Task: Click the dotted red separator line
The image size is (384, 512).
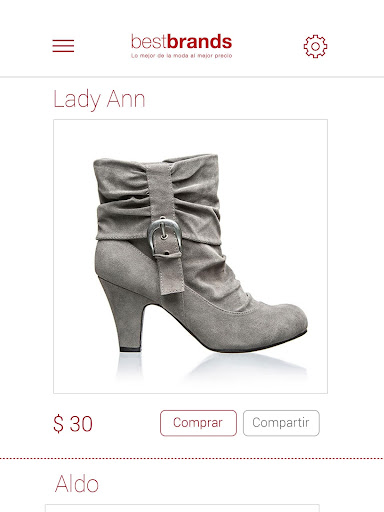Action: pyautogui.click(x=192, y=459)
